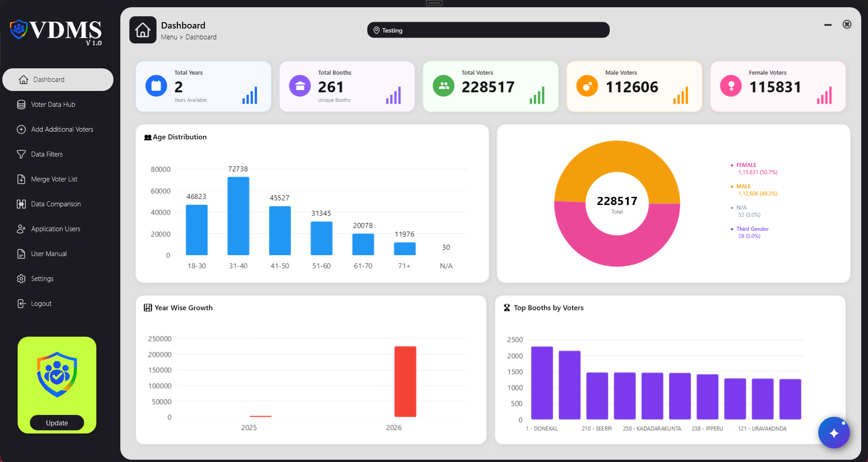The image size is (868, 462).
Task: Click the location pin icon in Testing bar
Action: pos(376,30)
